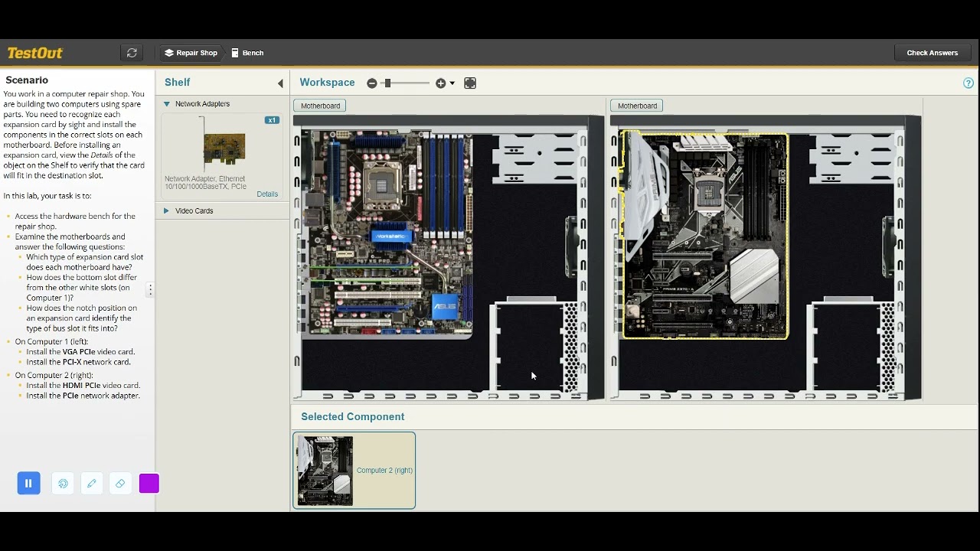Pick the purple color swatch
Viewport: 980px width, 551px height.
coord(149,484)
